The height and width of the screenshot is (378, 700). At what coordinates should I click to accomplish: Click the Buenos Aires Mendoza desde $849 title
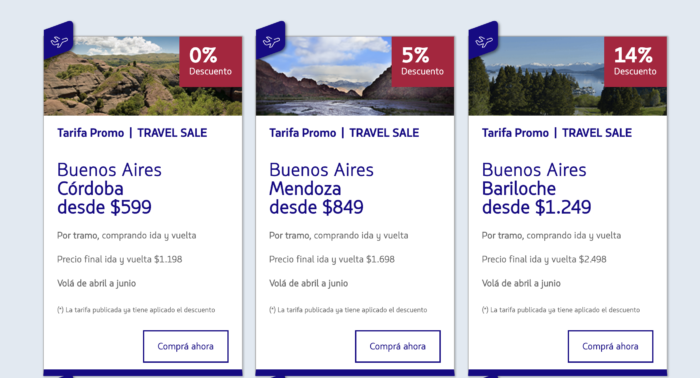tap(321, 188)
